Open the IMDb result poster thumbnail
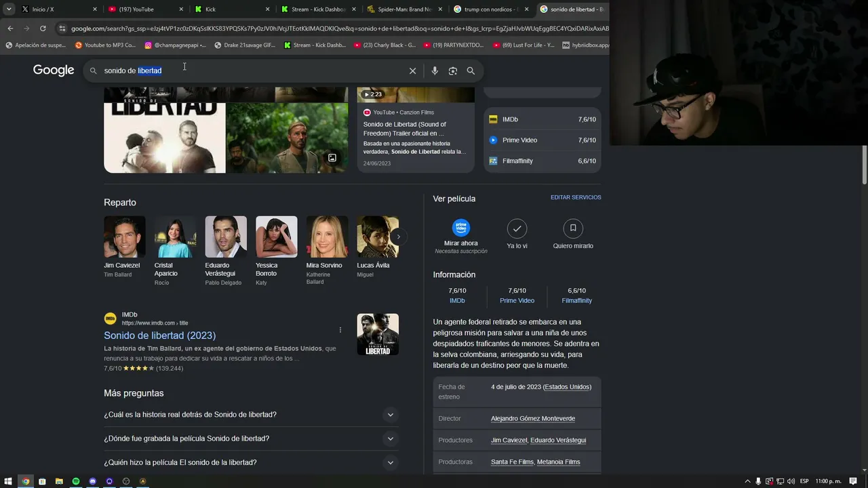The height and width of the screenshot is (488, 868). (378, 334)
